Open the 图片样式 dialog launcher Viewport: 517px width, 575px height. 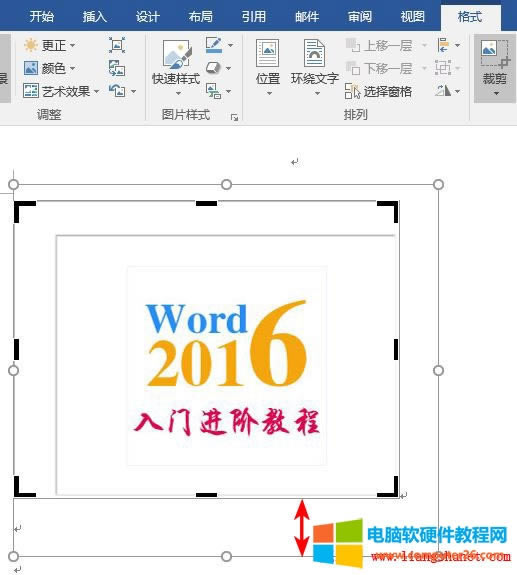tap(234, 117)
